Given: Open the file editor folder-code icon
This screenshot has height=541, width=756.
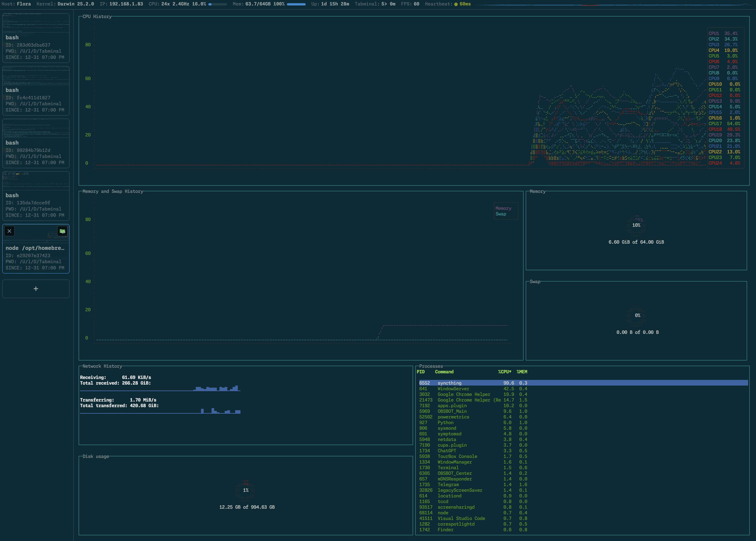Looking at the screenshot, I should coord(62,231).
